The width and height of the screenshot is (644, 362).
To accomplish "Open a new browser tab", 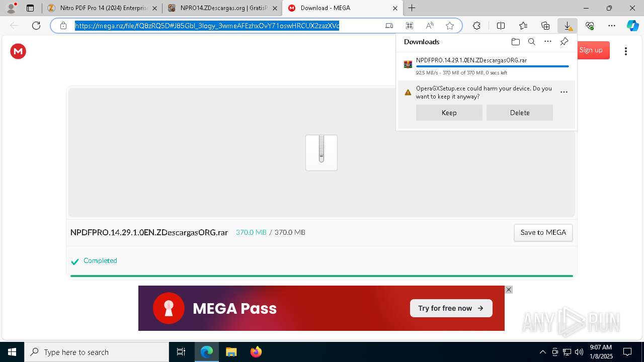I will 412,8.
